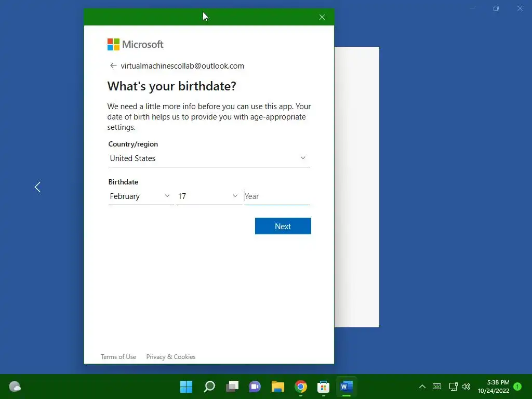Open the birth month dropdown showing February

pos(141,196)
